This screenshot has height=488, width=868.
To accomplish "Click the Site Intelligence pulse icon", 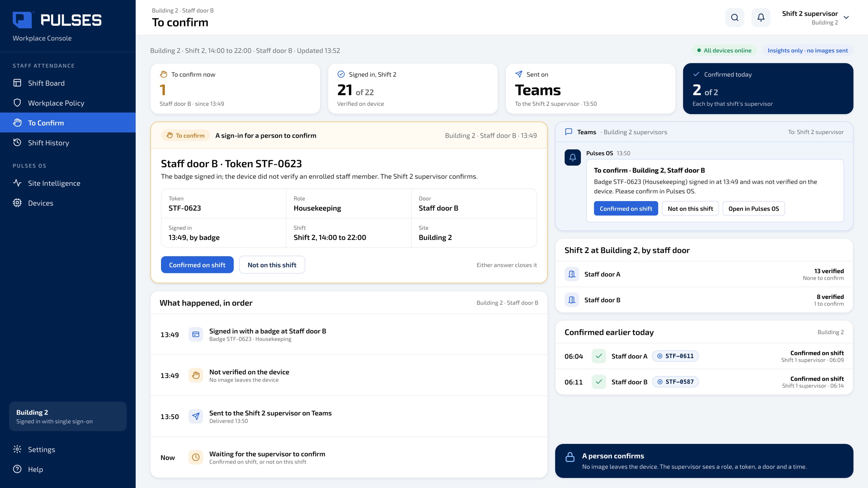I will pyautogui.click(x=17, y=183).
